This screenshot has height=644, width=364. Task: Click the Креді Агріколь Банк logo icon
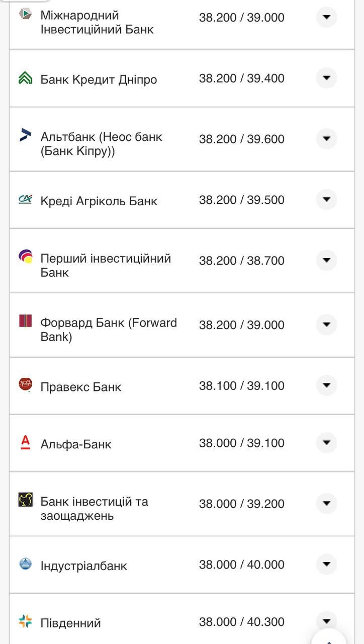pyautogui.click(x=26, y=199)
